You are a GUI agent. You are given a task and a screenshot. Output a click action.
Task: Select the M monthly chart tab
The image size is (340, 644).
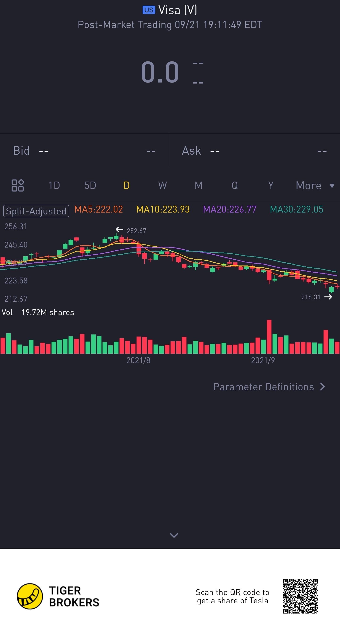tap(199, 186)
